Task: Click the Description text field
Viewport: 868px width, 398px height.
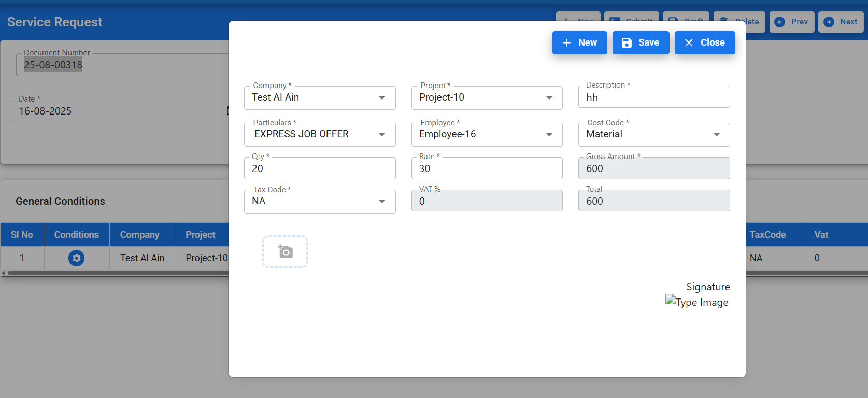Action: (653, 97)
